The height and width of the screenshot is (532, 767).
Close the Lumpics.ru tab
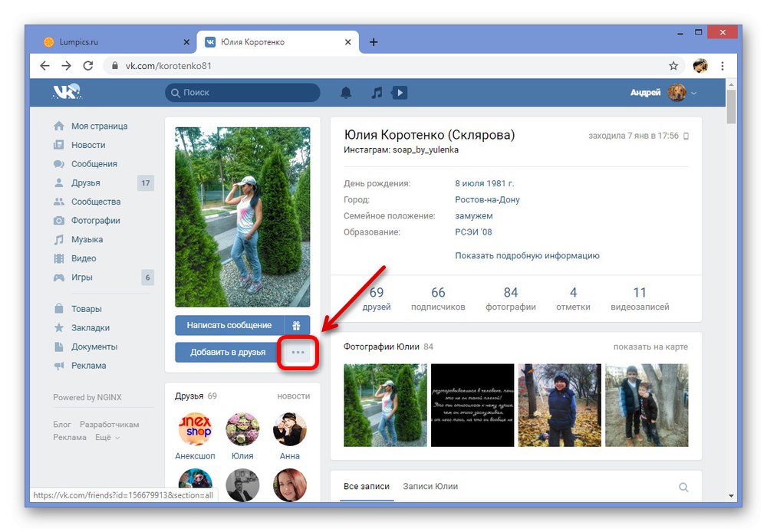tap(186, 42)
